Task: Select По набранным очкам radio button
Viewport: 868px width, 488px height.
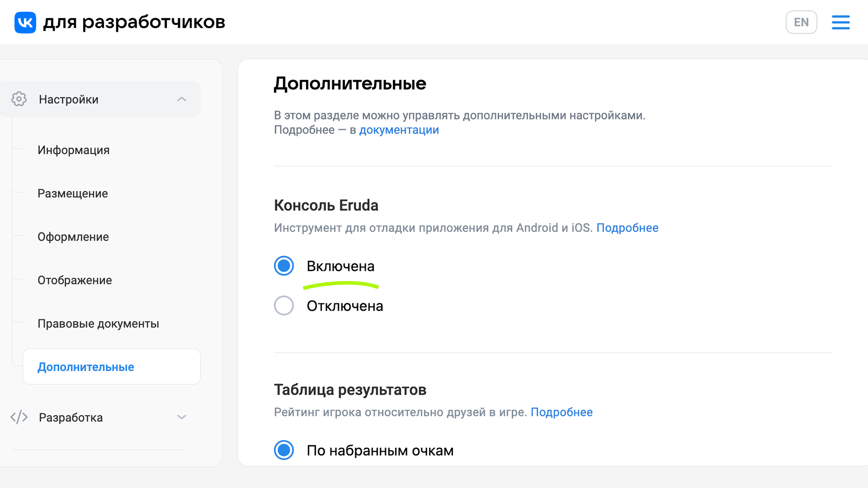Action: (284, 450)
